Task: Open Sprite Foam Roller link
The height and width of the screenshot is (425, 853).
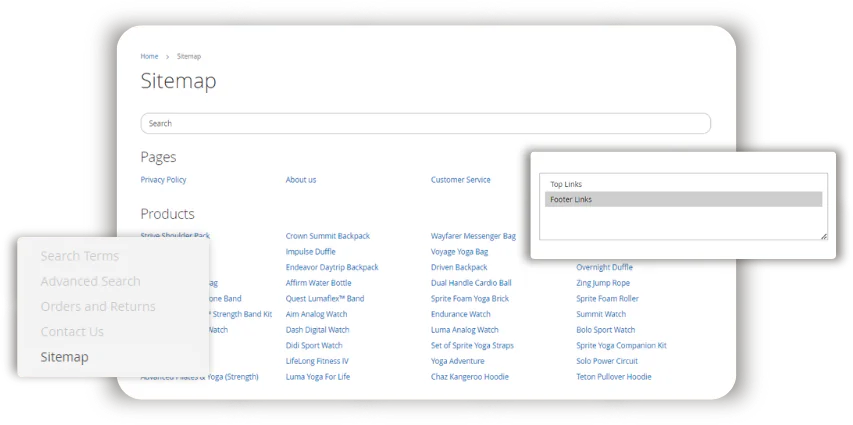Action: pos(607,299)
